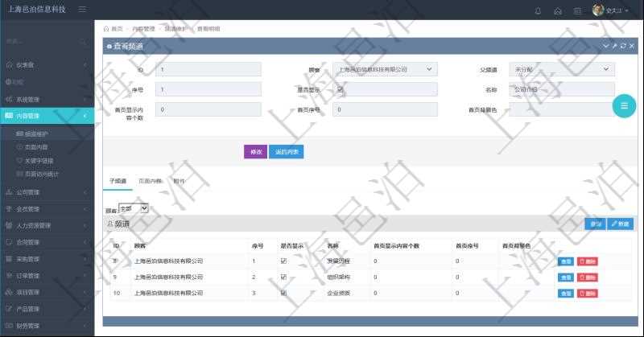
Task: Click the 首页背景色 color field
Action: [561, 109]
